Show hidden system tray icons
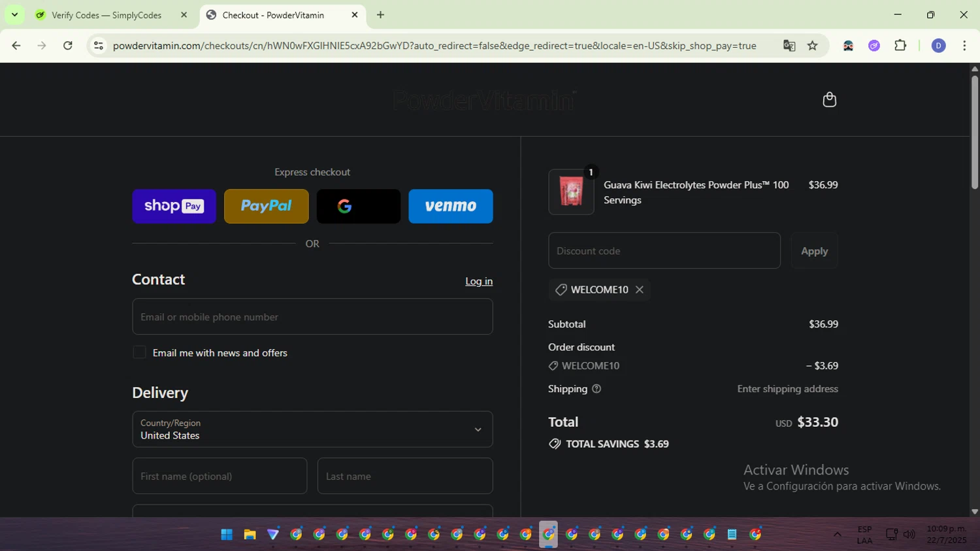This screenshot has height=551, width=980. coord(837,535)
